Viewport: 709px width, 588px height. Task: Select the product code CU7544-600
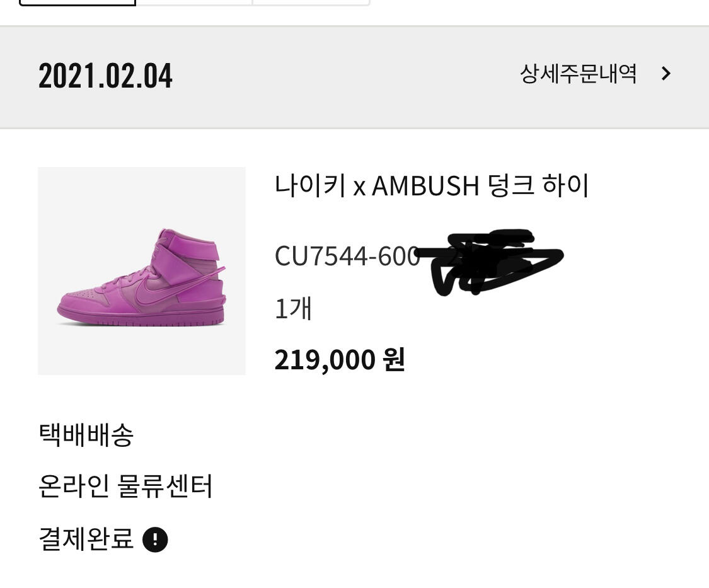pos(347,257)
